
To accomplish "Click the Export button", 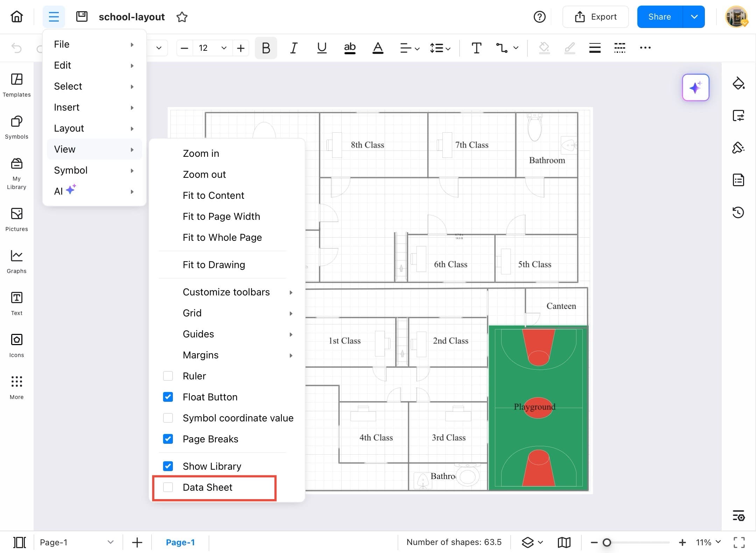I will click(595, 17).
